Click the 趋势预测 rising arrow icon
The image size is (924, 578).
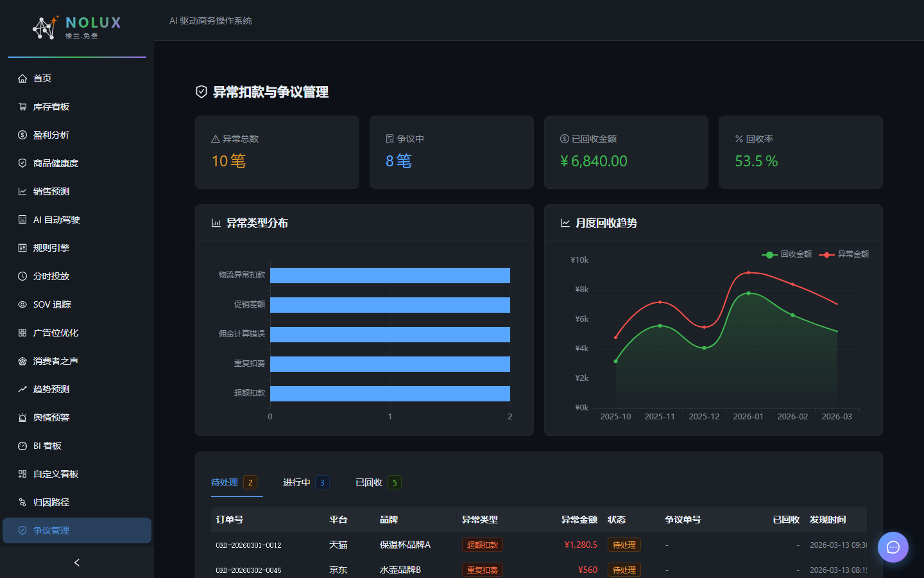(22, 389)
